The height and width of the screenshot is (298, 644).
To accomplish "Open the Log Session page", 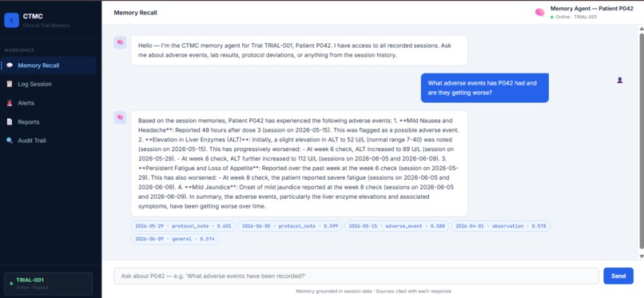I will point(49,84).
